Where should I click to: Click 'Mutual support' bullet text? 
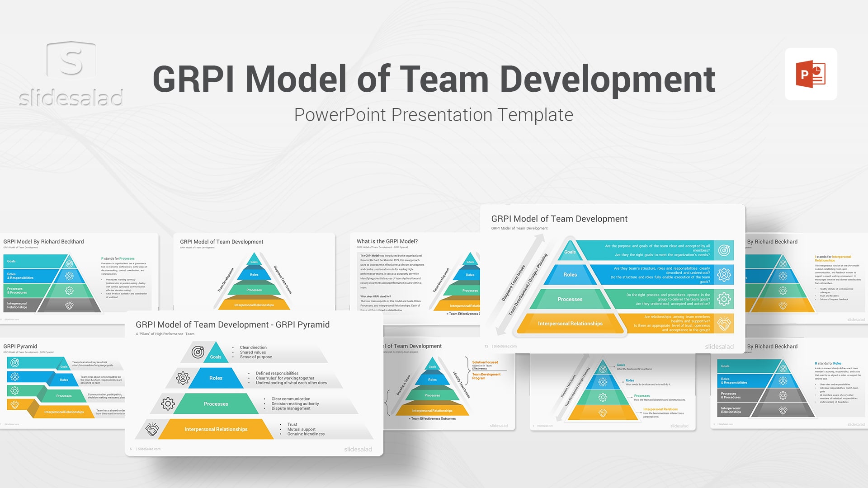(x=302, y=429)
